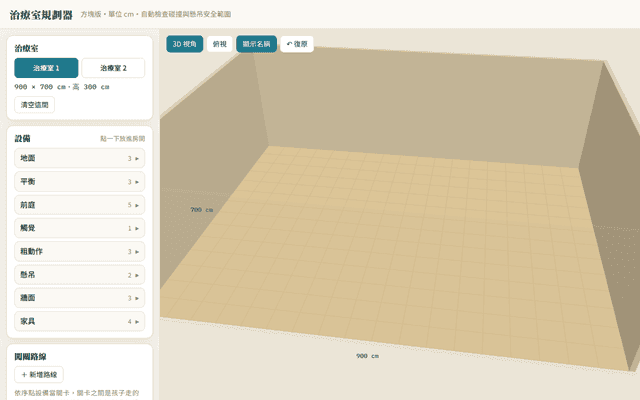Expand the 平衡 equipment category
640x400 pixels.
[x=80, y=182]
